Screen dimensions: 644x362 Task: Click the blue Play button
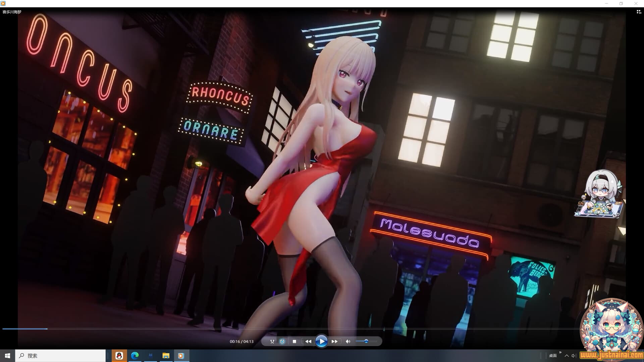[321, 341]
